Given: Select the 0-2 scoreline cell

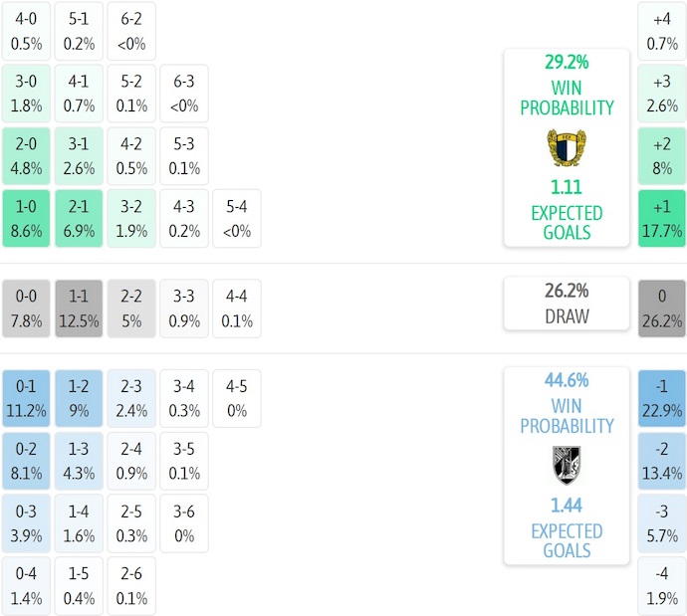Looking at the screenshot, I should click(26, 461).
